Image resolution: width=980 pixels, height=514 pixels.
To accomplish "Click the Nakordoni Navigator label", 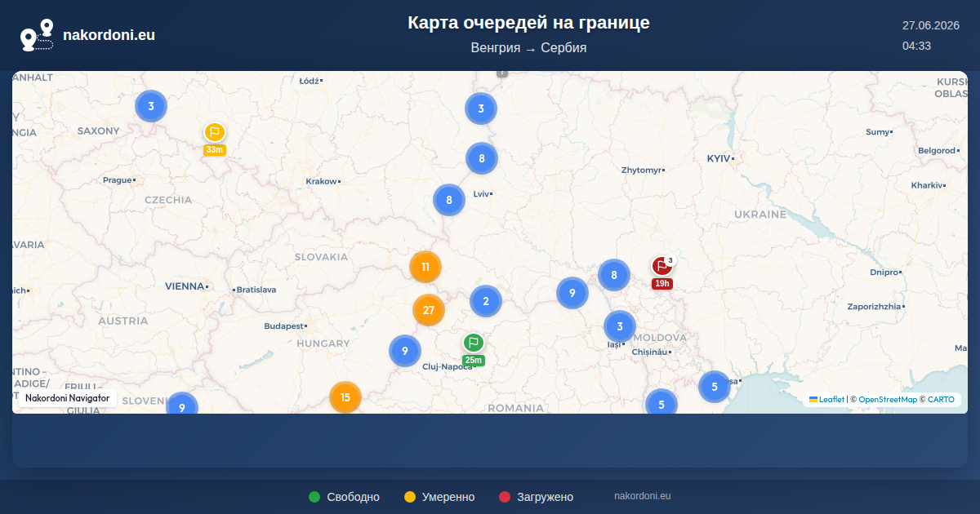I will (68, 398).
